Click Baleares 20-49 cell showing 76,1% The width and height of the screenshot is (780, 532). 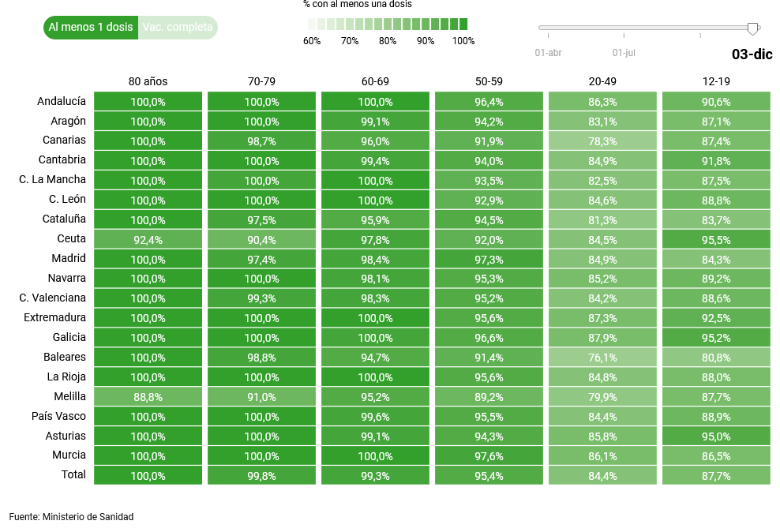tap(602, 357)
